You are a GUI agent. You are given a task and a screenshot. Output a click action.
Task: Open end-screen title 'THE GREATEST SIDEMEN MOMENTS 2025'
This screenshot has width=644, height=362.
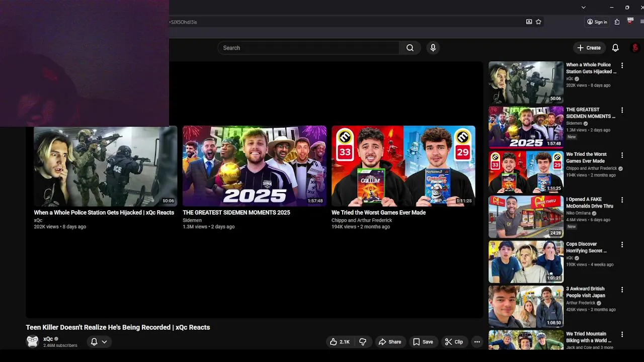(x=236, y=213)
